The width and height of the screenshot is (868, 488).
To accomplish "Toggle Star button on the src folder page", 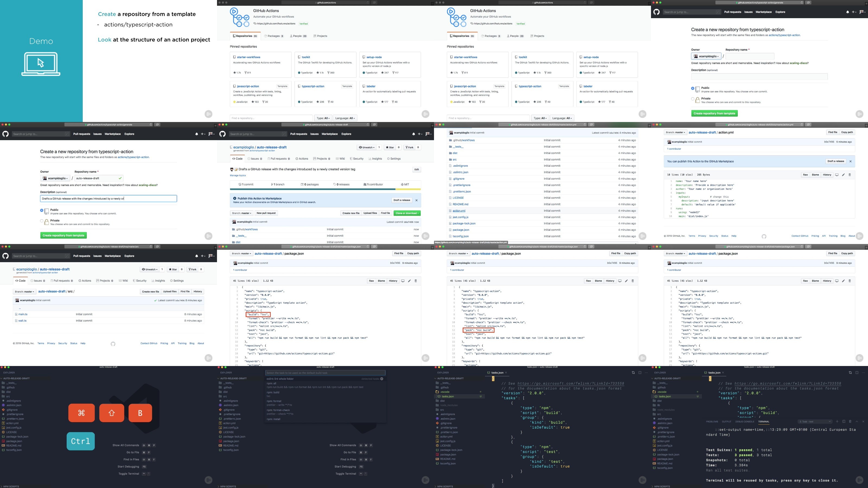I will tap(173, 269).
